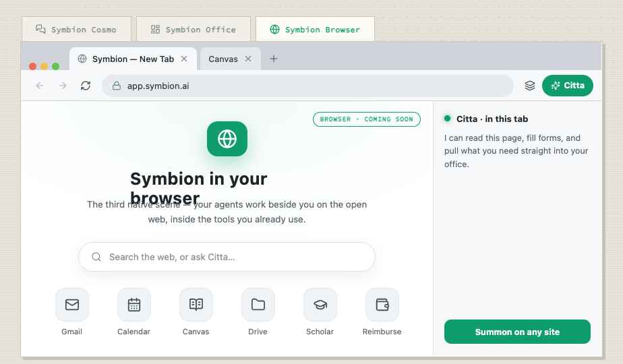Screen dimensions: 623x364
Task: Select the Symbion Browser tab
Action: pos(315,29)
